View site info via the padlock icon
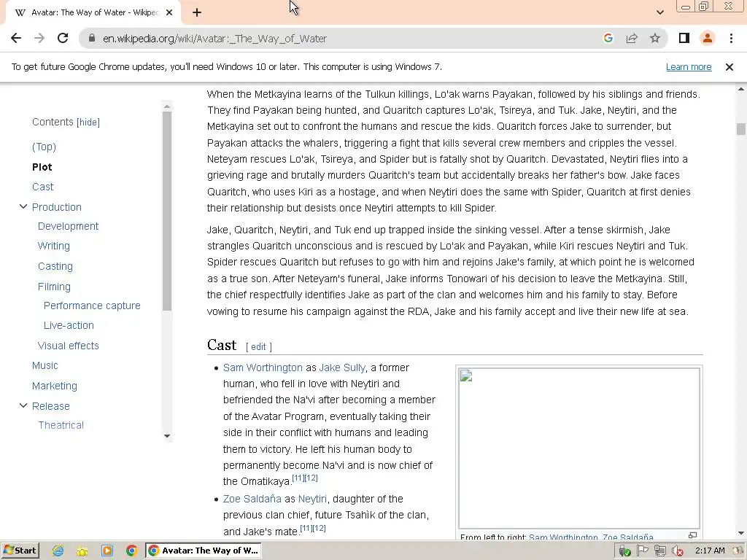The image size is (747, 560). pos(92,39)
